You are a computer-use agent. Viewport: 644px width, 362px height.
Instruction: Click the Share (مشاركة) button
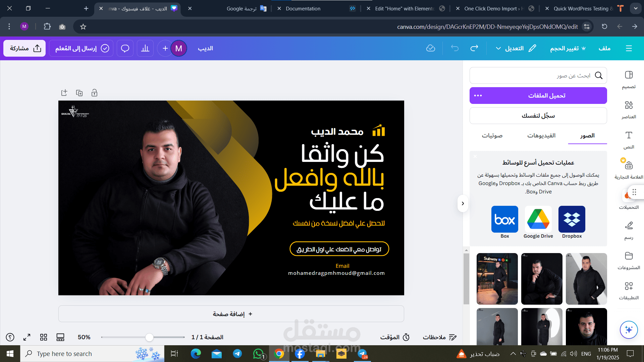click(25, 48)
